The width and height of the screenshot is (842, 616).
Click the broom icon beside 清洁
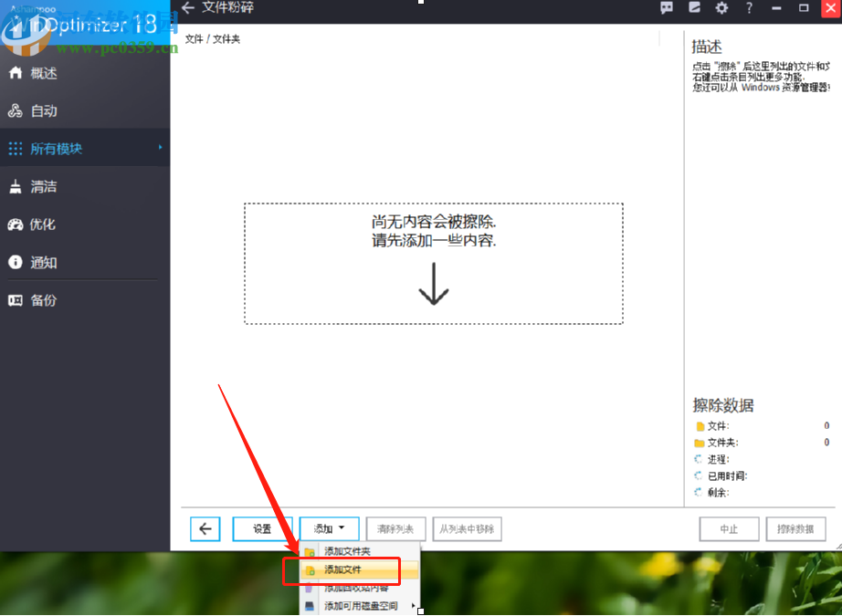(16, 186)
